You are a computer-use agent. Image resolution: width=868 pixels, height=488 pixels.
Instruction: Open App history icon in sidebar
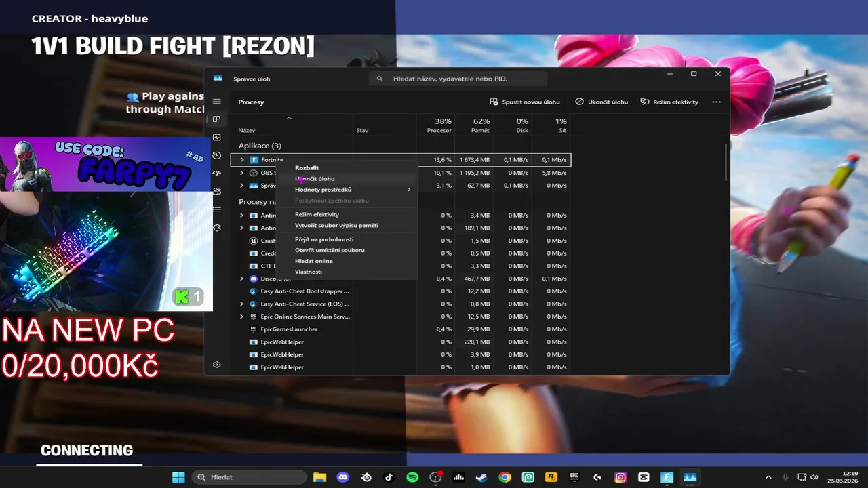(x=216, y=155)
